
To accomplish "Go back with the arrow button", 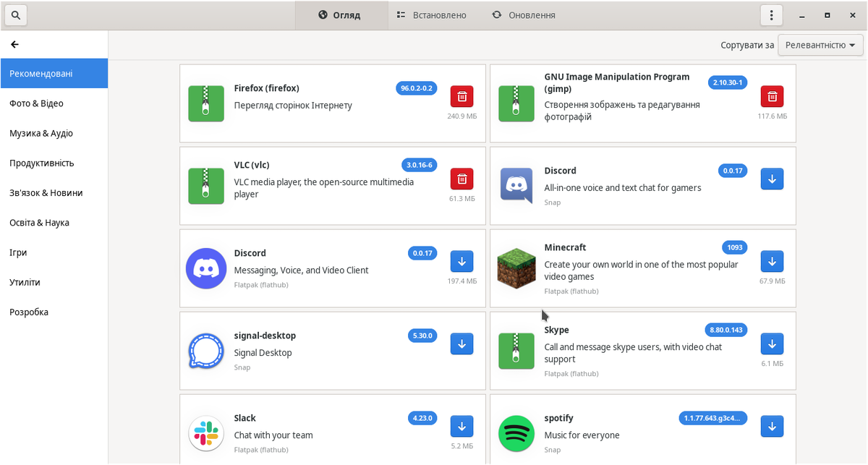I will 14,44.
